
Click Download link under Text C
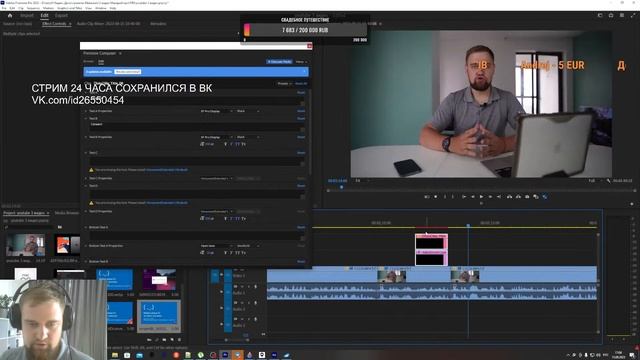point(167,170)
